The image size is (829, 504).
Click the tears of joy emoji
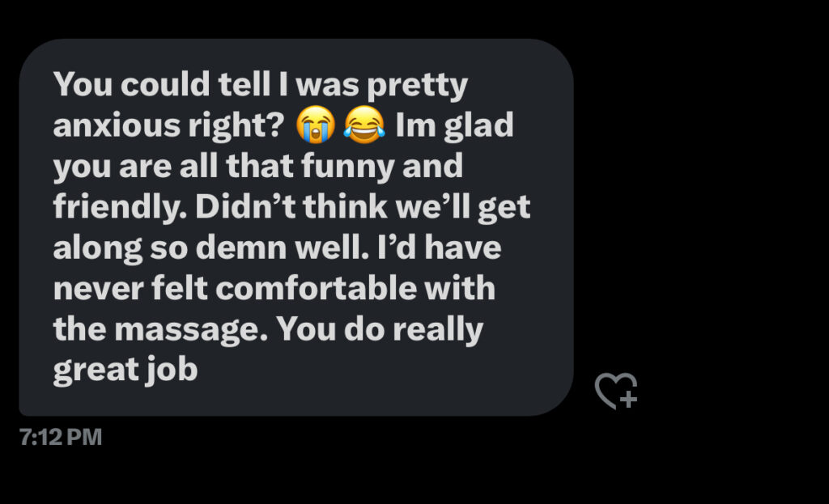[363, 126]
